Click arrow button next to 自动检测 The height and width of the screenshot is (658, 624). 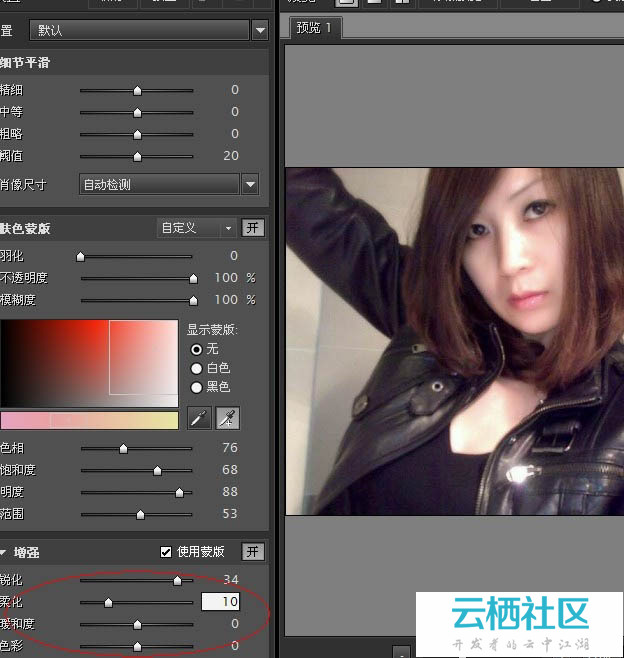click(251, 184)
